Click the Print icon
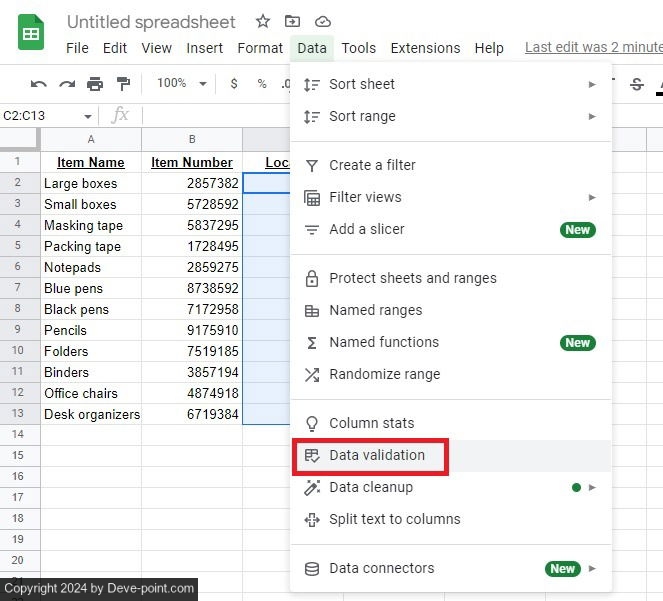This screenshot has height=601, width=663. click(x=95, y=84)
